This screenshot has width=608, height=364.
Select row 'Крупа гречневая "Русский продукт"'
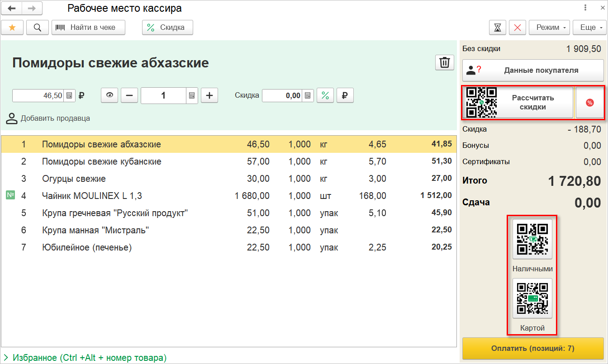(x=229, y=213)
